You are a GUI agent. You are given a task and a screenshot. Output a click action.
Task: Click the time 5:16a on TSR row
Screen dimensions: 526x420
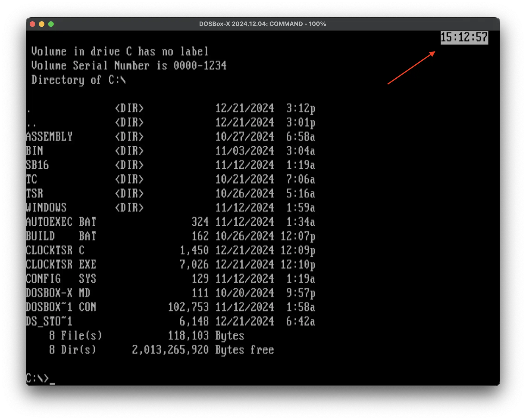click(x=301, y=193)
